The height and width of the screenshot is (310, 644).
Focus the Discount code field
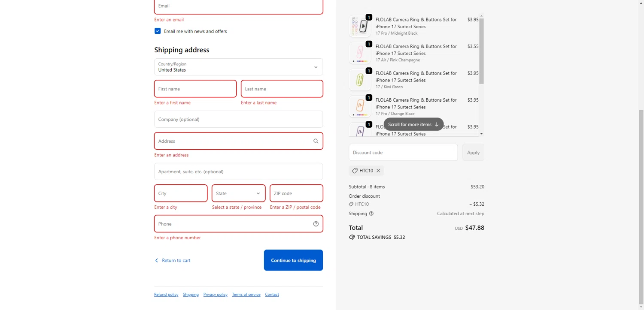pos(403,153)
